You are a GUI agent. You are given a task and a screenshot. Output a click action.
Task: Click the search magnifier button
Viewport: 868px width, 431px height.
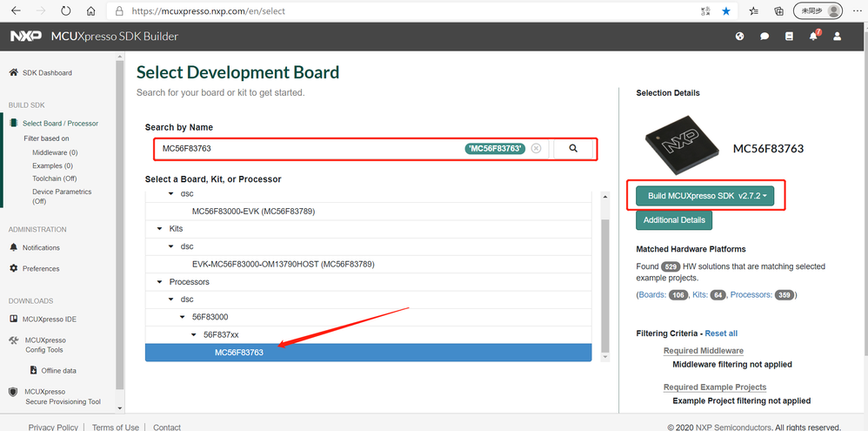click(573, 149)
